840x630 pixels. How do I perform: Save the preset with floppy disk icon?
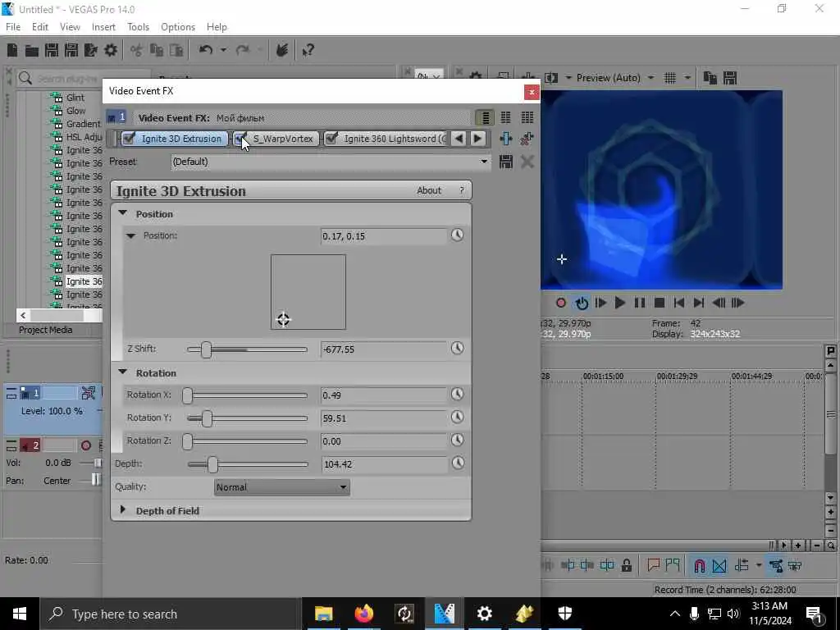[505, 162]
